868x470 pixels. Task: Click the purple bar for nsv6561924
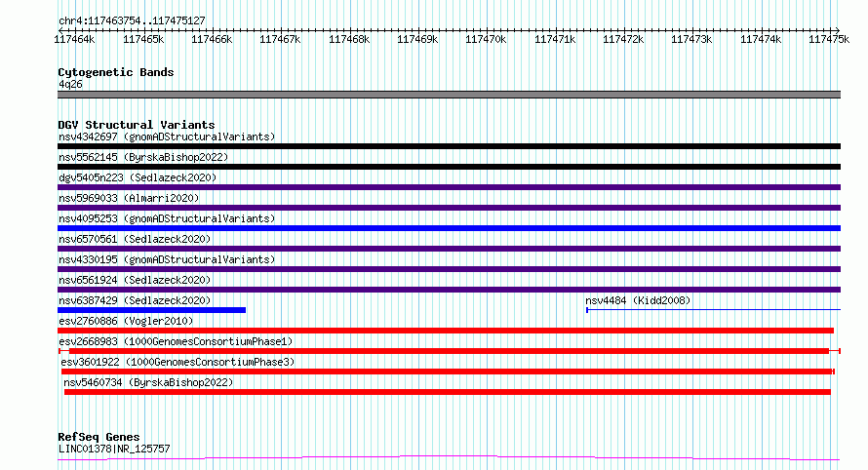coord(449,290)
